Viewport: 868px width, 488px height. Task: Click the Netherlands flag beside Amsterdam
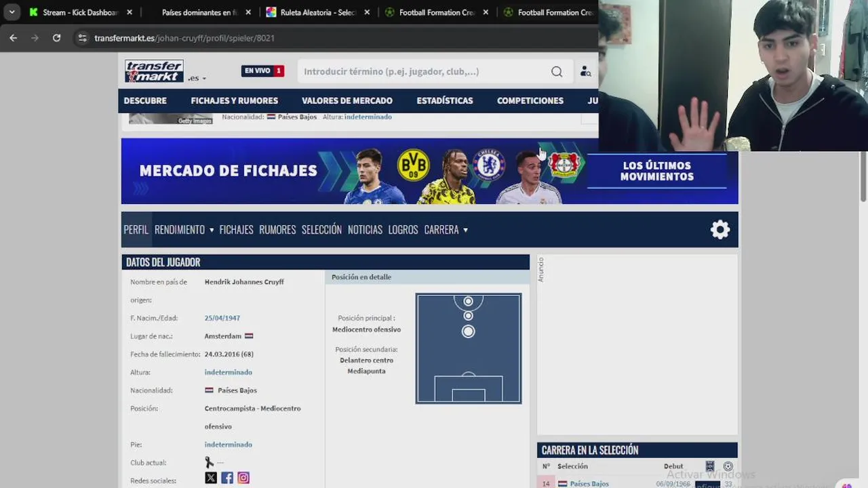[x=249, y=336]
